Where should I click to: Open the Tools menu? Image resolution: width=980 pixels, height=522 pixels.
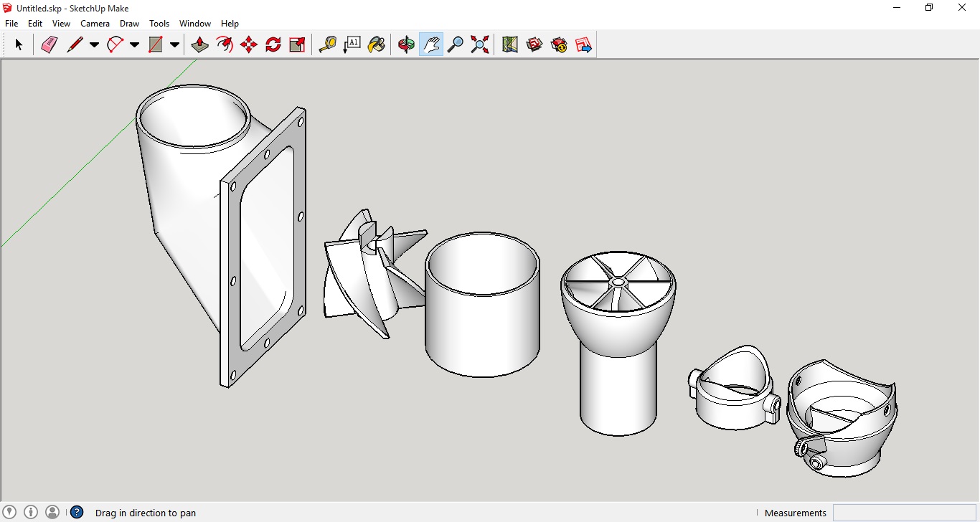point(159,24)
